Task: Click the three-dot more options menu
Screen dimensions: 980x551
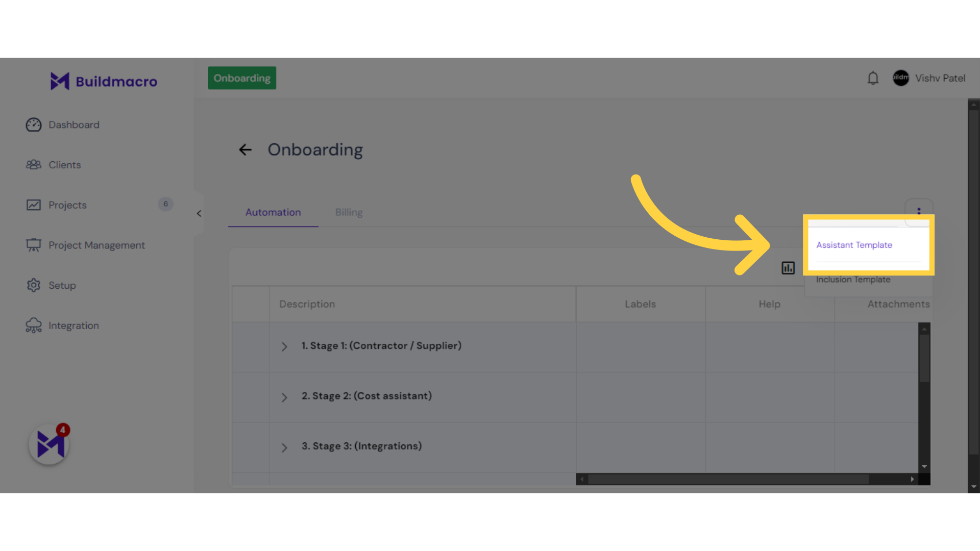Action: pyautogui.click(x=919, y=212)
